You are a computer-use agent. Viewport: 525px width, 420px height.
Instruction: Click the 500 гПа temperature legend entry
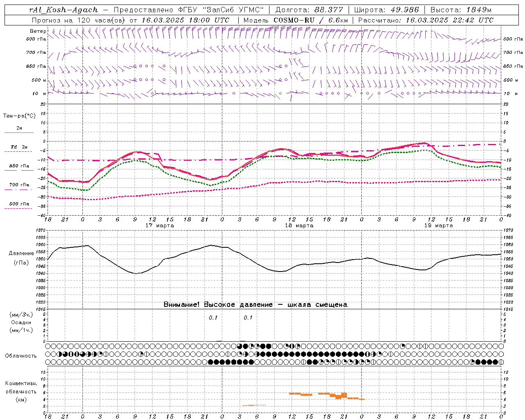pos(19,205)
